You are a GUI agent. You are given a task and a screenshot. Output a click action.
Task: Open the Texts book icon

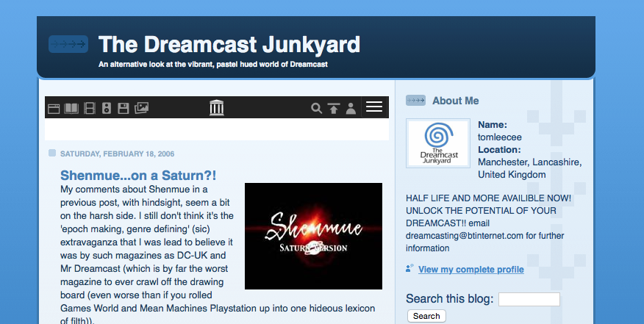(x=71, y=109)
